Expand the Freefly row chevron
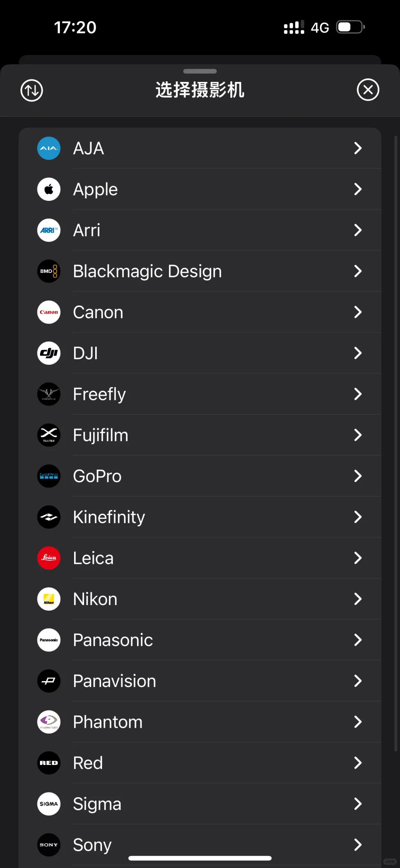The width and height of the screenshot is (400, 868). (357, 394)
